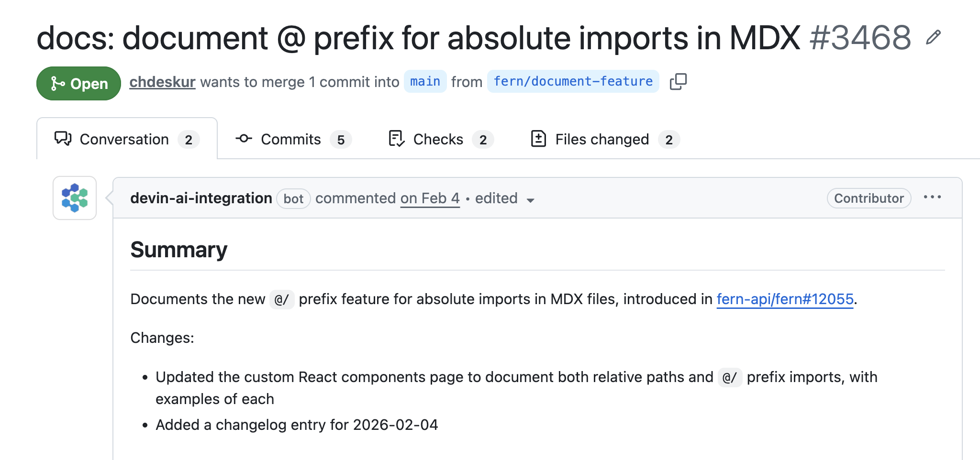Click the main base branch label
980x460 pixels.
pos(425,81)
